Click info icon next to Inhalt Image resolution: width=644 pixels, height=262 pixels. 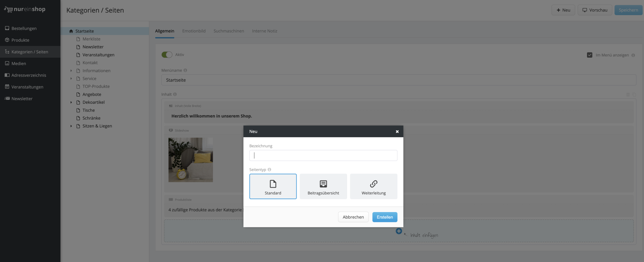tap(175, 94)
